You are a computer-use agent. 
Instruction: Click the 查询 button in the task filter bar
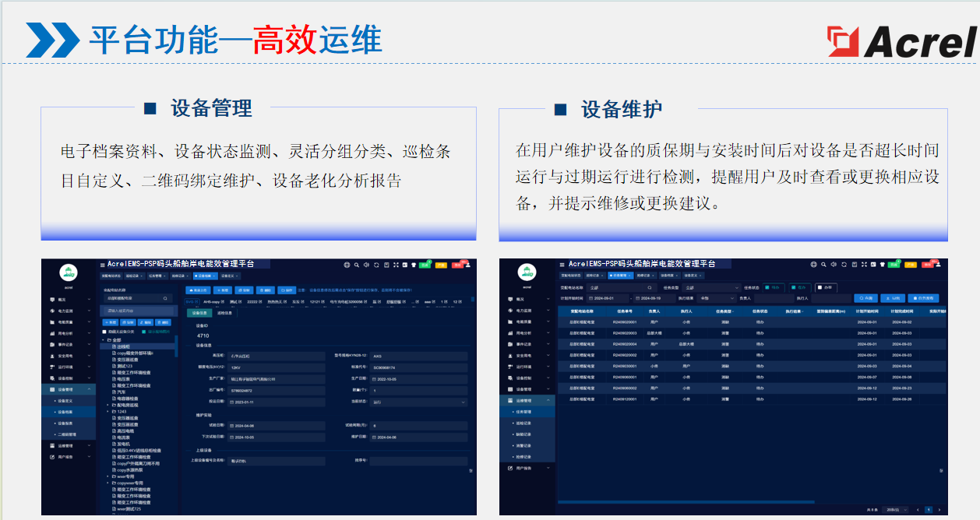tap(865, 298)
